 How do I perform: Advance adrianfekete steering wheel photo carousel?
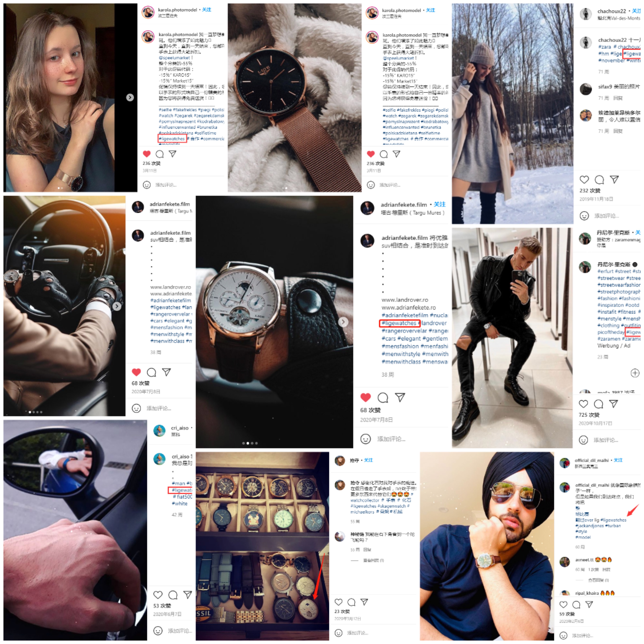click(117, 306)
